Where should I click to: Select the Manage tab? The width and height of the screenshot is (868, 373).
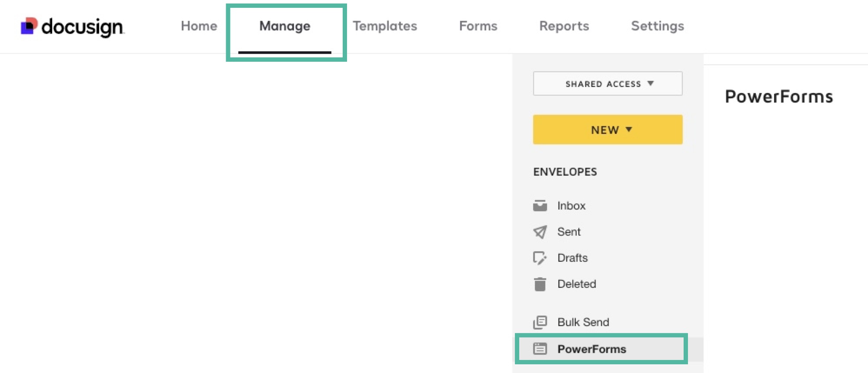pyautogui.click(x=285, y=26)
